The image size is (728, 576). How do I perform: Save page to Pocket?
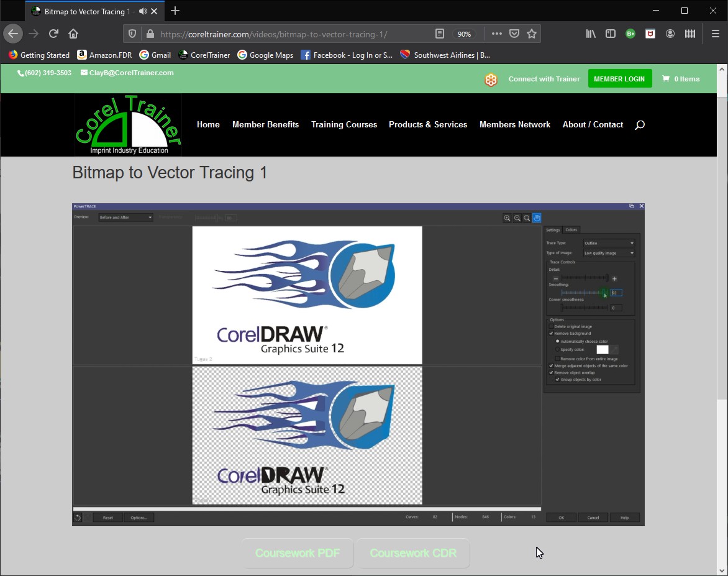coord(514,34)
